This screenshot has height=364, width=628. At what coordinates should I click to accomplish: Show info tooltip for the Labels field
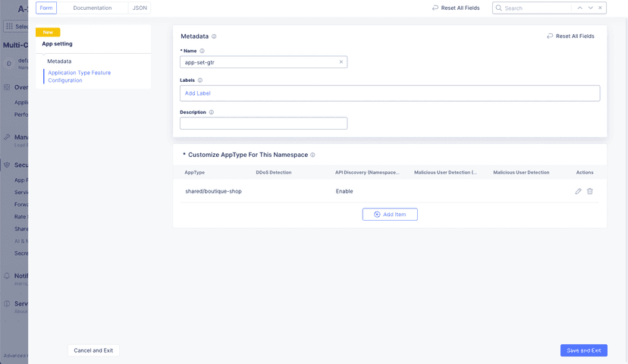click(200, 80)
